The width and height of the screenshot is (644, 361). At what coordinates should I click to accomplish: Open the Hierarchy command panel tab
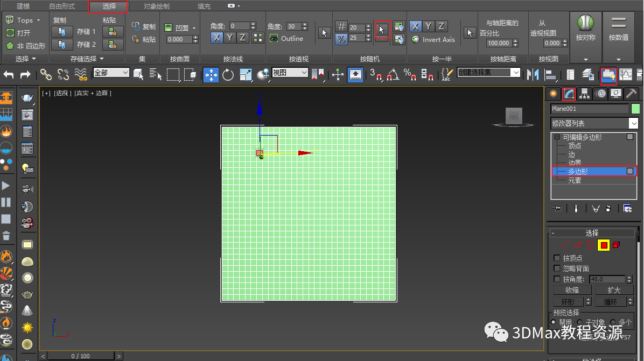pos(584,94)
